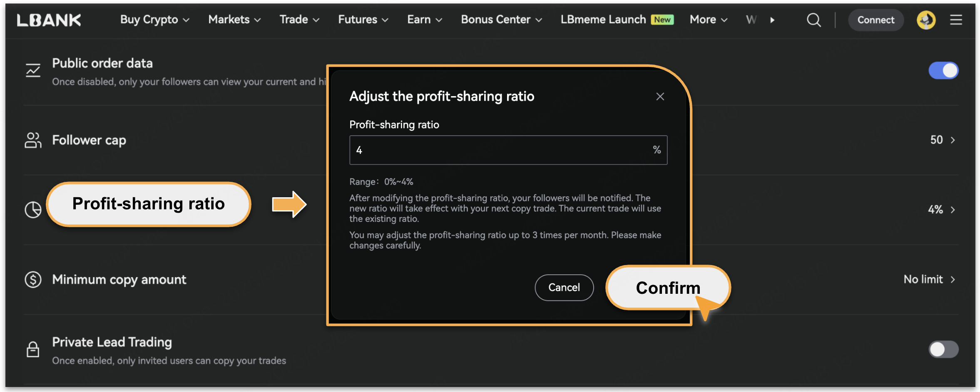
Task: Click the Public order data chart icon
Action: tap(33, 70)
